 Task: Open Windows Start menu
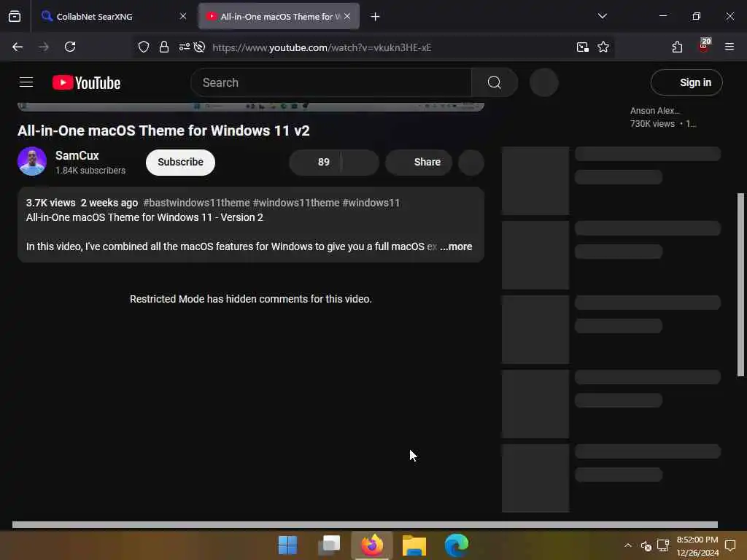pyautogui.click(x=287, y=545)
